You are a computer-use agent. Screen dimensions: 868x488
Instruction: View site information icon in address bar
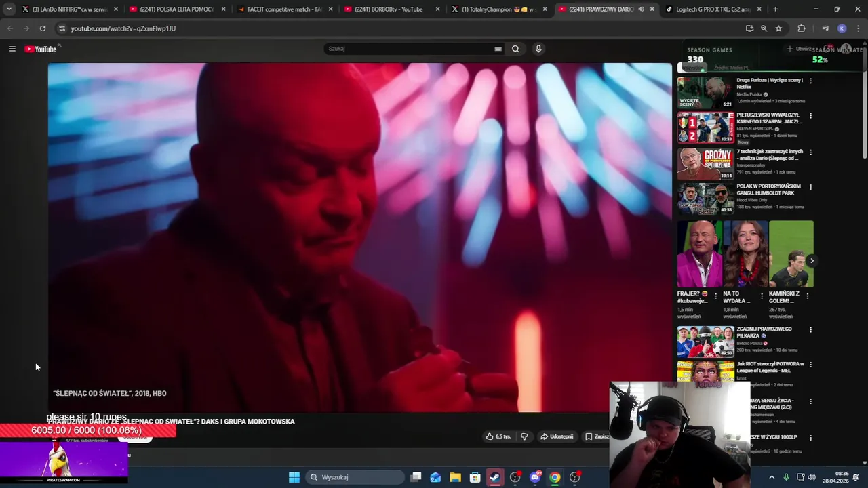coord(62,28)
